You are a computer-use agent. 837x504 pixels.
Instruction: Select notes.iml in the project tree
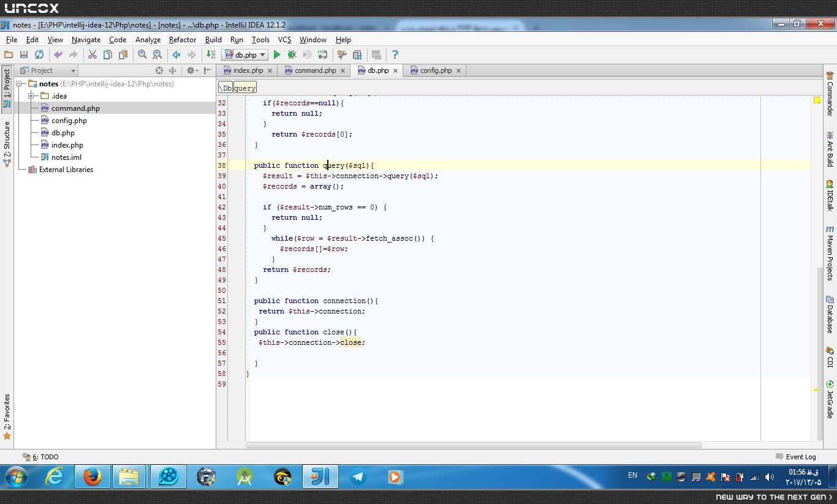click(x=66, y=157)
